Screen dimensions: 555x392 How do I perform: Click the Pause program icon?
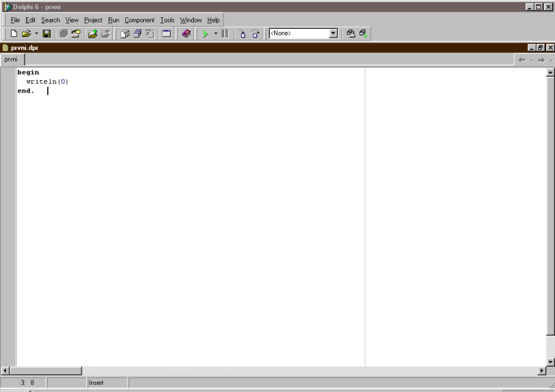click(225, 33)
